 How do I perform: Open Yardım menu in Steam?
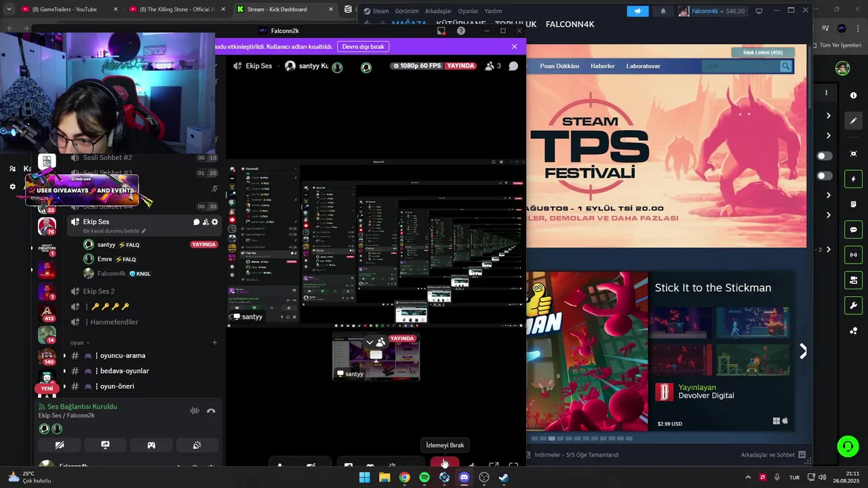(493, 11)
